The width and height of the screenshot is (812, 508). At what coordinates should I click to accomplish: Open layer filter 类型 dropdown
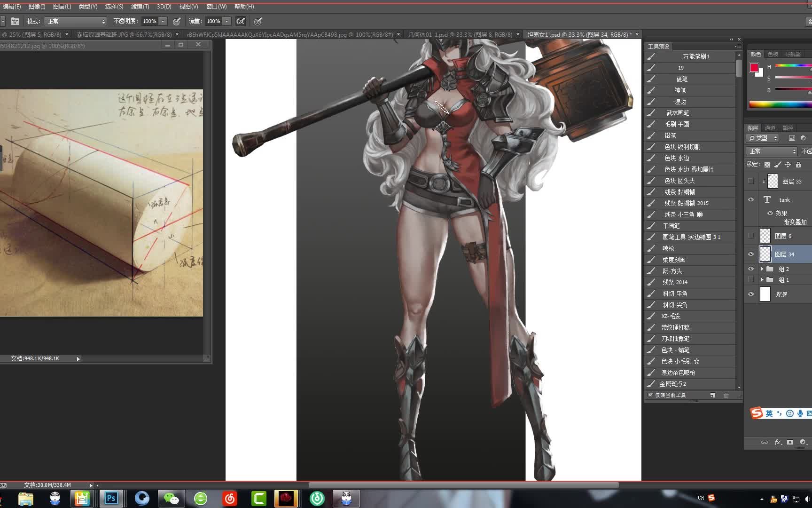763,138
